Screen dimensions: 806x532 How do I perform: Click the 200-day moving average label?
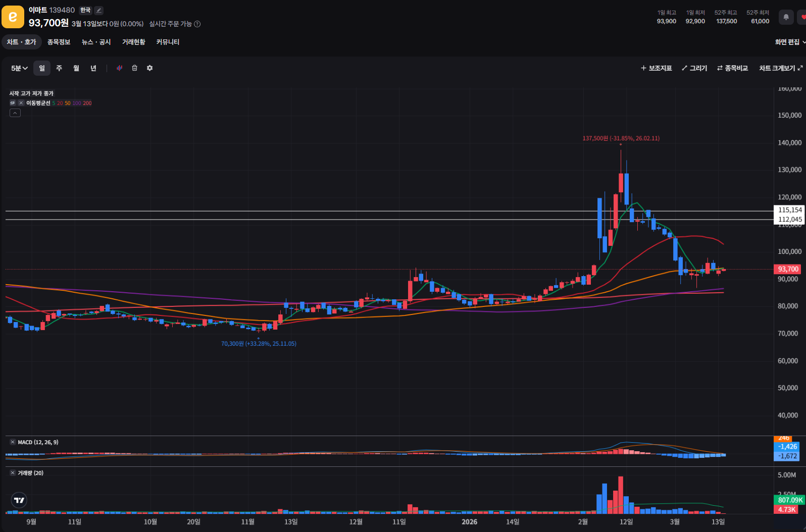pyautogui.click(x=87, y=103)
